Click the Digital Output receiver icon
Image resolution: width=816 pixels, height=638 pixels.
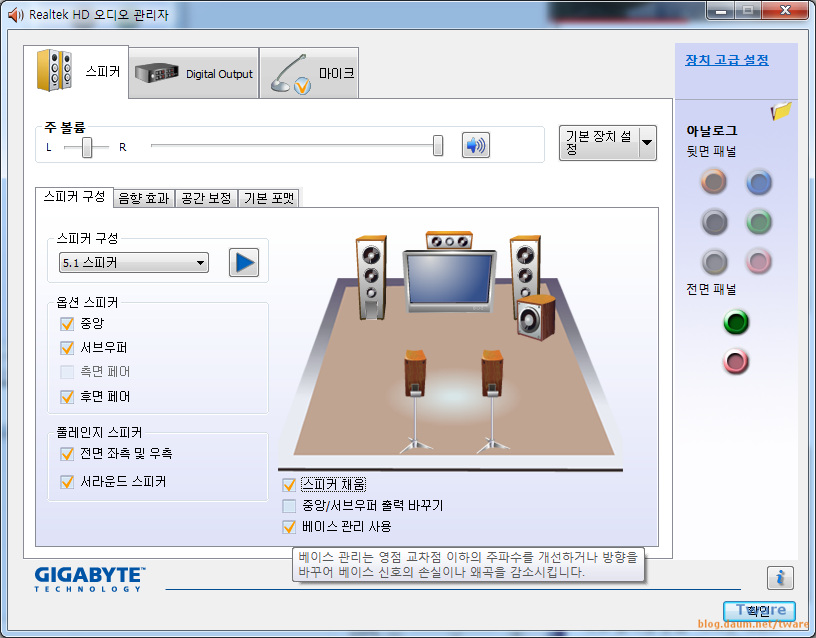click(156, 73)
